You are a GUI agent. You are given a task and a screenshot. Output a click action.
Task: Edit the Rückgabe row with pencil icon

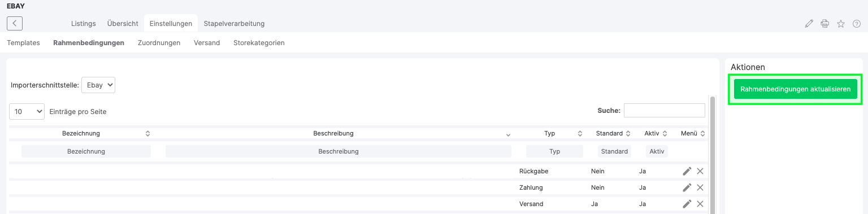tap(687, 171)
